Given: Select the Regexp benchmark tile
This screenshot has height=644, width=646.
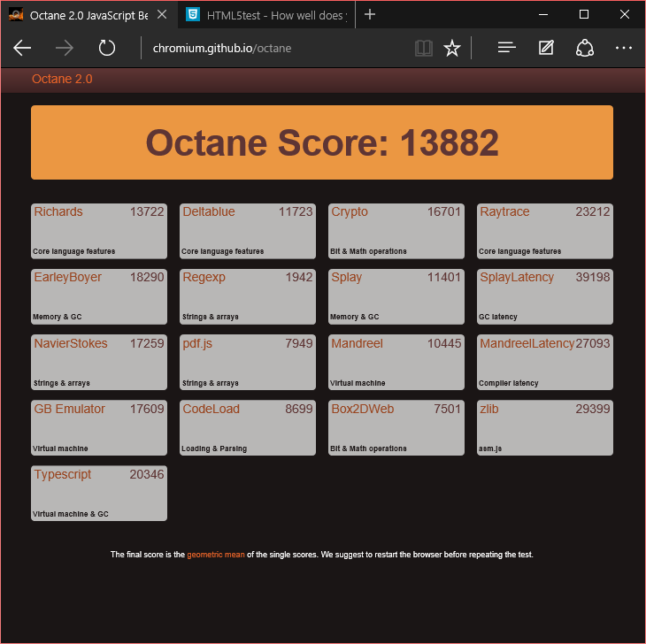Looking at the screenshot, I should coord(248,296).
